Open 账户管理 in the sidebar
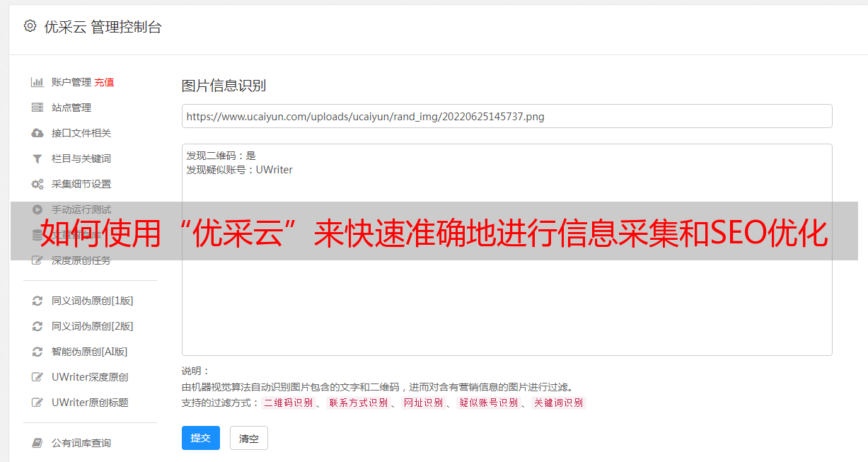 [71, 82]
